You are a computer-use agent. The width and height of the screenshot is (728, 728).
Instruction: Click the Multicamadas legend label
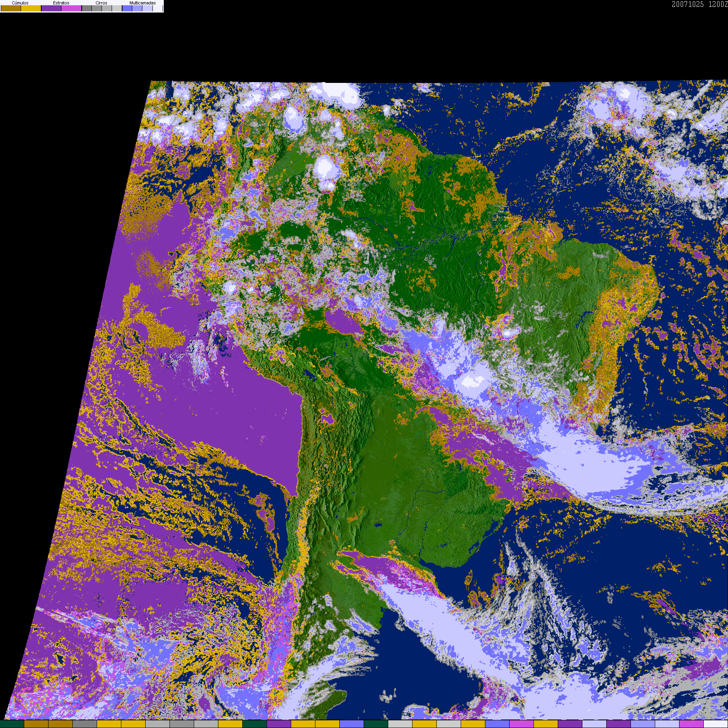142,3
